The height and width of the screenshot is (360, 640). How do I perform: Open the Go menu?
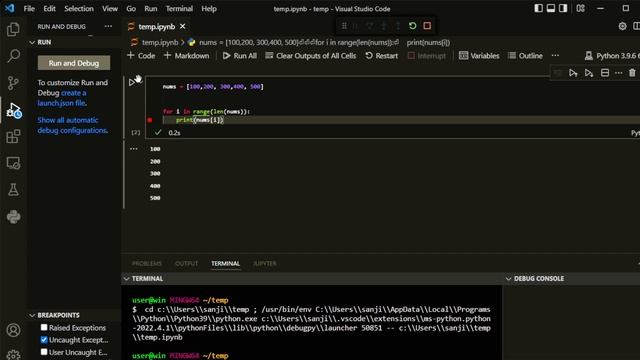(x=131, y=9)
